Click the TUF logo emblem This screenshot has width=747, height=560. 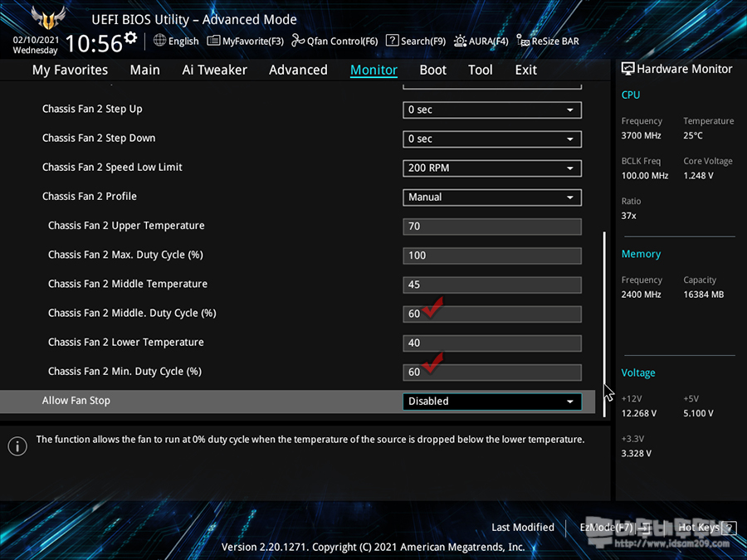click(48, 18)
